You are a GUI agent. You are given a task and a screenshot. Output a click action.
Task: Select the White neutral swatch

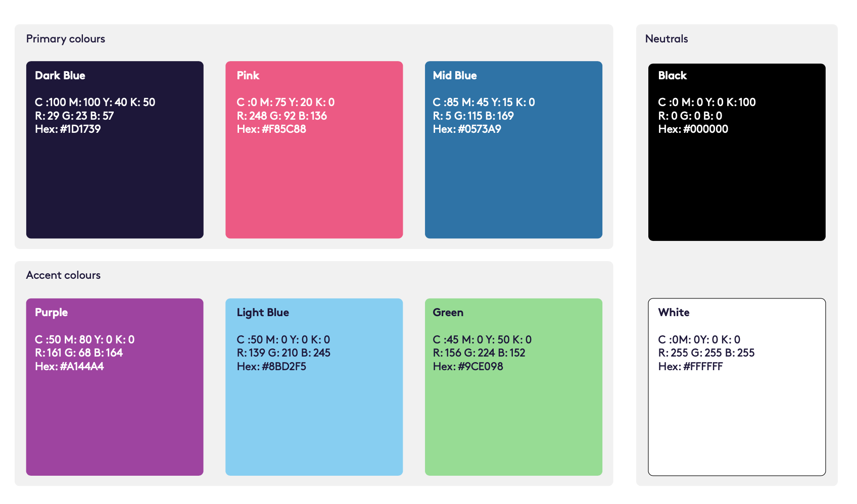(737, 419)
